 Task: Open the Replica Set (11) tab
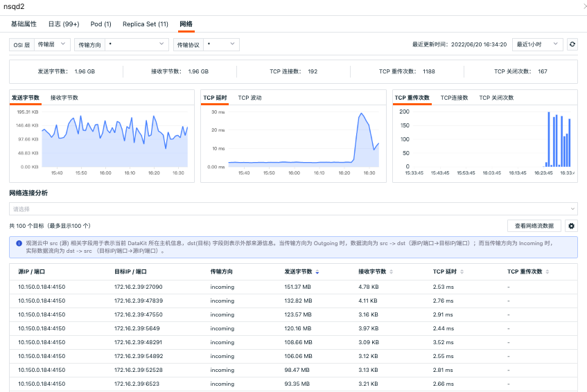click(x=146, y=24)
